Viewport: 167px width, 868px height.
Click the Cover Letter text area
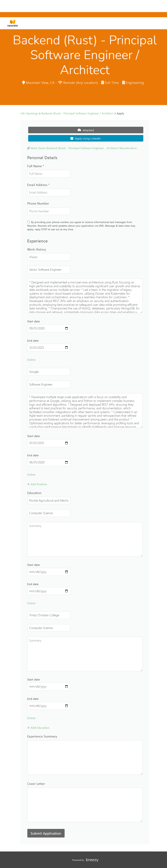pyautogui.click(x=85, y=804)
